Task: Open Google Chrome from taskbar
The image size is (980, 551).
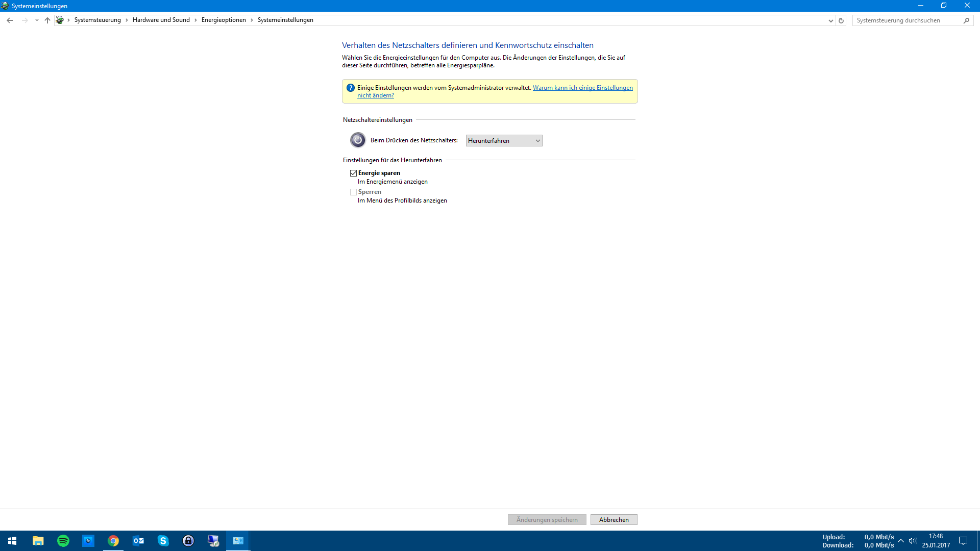Action: click(x=113, y=541)
